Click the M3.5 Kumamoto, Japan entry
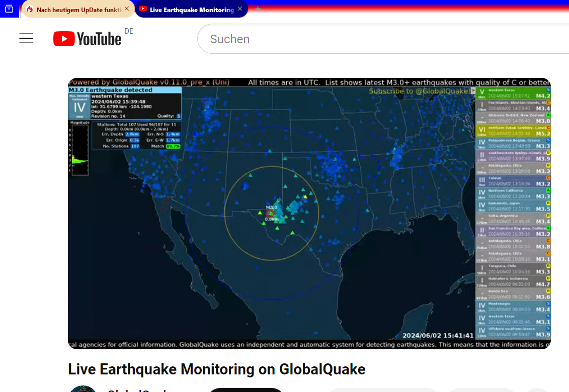This screenshot has height=392, width=569. (513, 207)
